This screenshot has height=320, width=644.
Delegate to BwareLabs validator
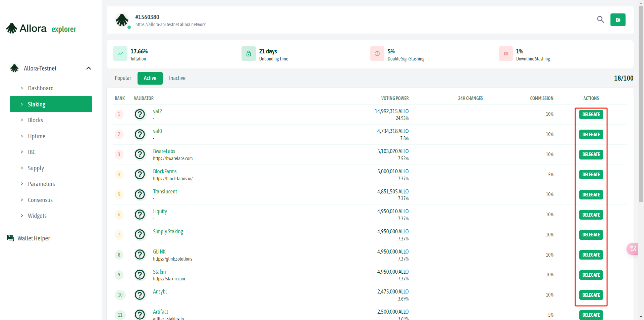[x=591, y=154]
